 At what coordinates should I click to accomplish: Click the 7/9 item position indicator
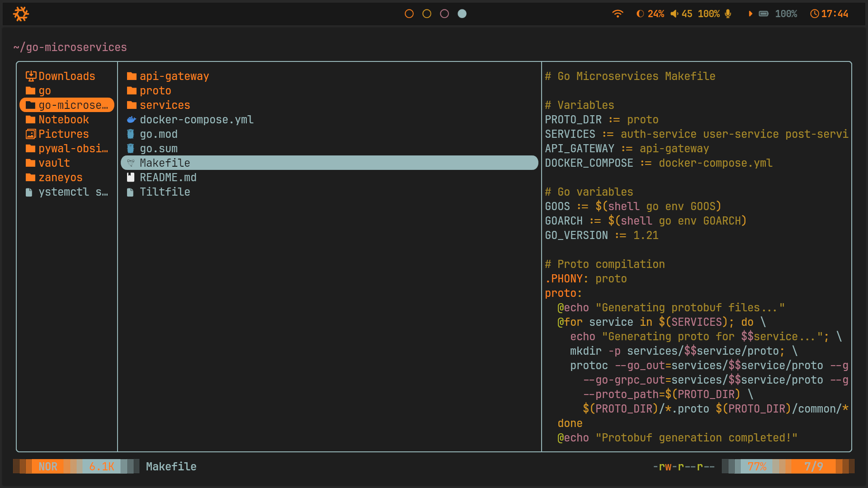click(x=814, y=466)
